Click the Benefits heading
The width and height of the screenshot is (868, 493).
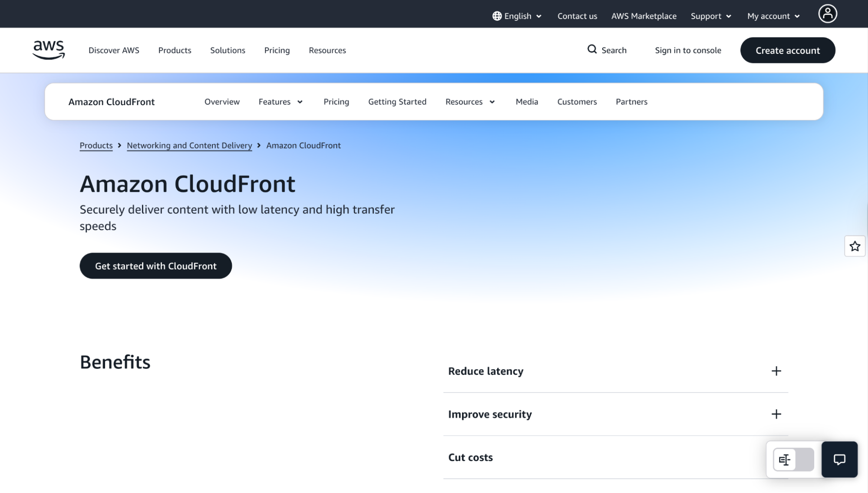115,362
